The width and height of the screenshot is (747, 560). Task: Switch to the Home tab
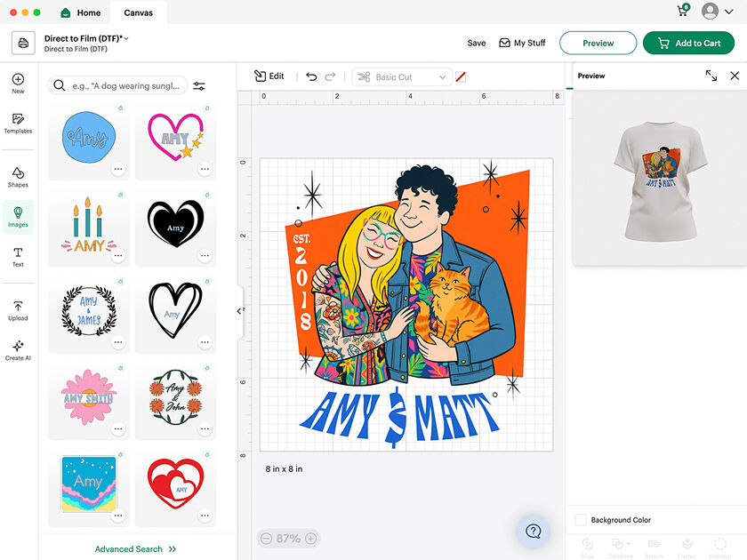point(80,13)
